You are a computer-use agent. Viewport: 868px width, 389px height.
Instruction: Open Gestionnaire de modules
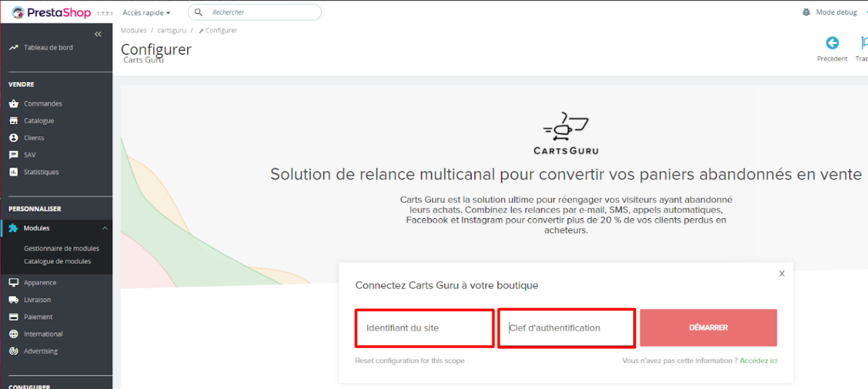pos(61,248)
